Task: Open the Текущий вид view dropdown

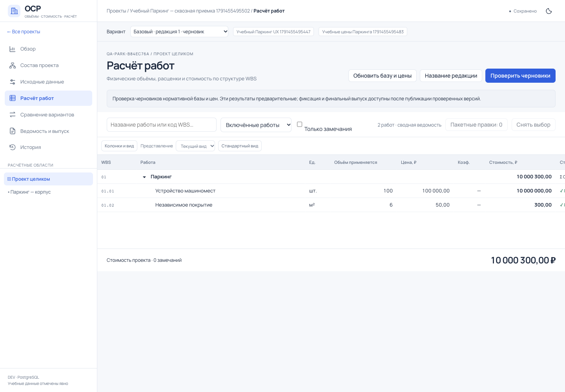Action: [195, 146]
